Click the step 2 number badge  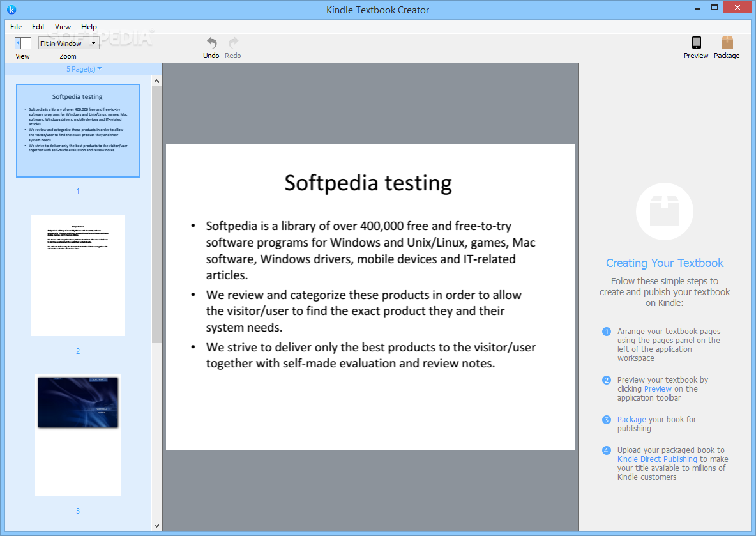click(x=607, y=380)
